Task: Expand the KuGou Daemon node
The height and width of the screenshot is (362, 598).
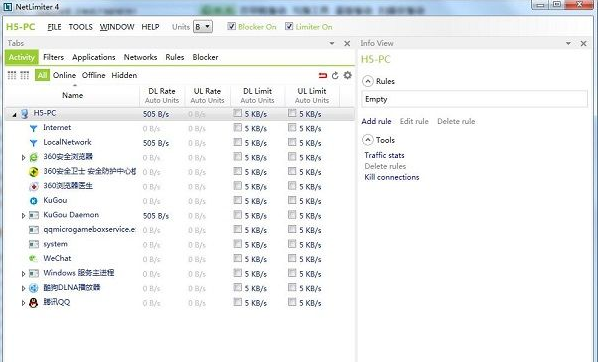Action: (x=23, y=216)
